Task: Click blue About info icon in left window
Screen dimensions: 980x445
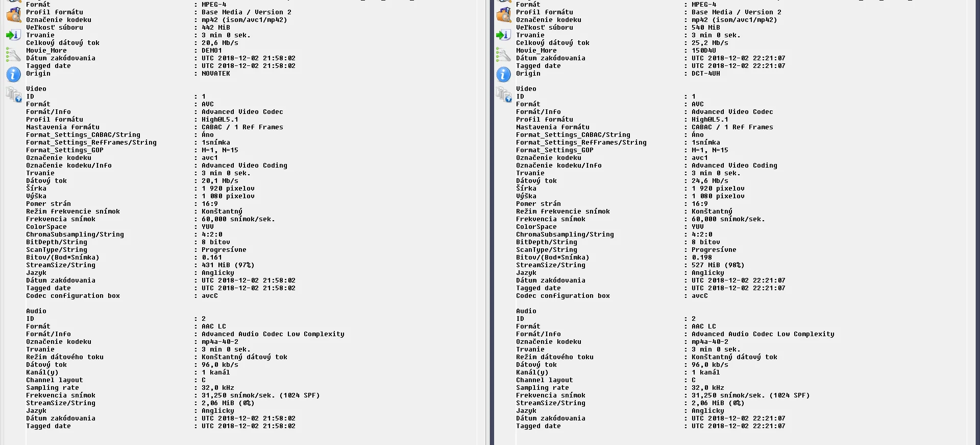Action: (x=13, y=75)
